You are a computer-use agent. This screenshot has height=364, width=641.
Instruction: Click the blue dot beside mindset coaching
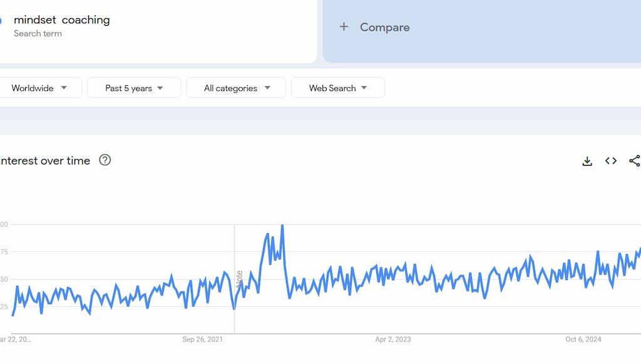[1, 21]
